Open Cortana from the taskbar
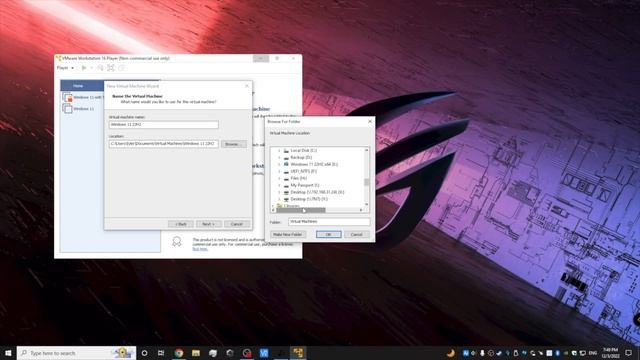The width and height of the screenshot is (640, 360). (x=144, y=353)
